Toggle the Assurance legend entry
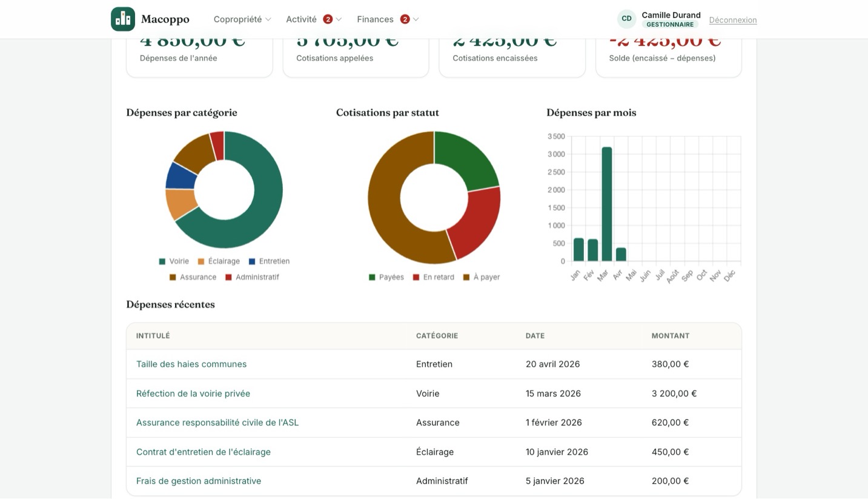The image size is (868, 499). pyautogui.click(x=193, y=277)
